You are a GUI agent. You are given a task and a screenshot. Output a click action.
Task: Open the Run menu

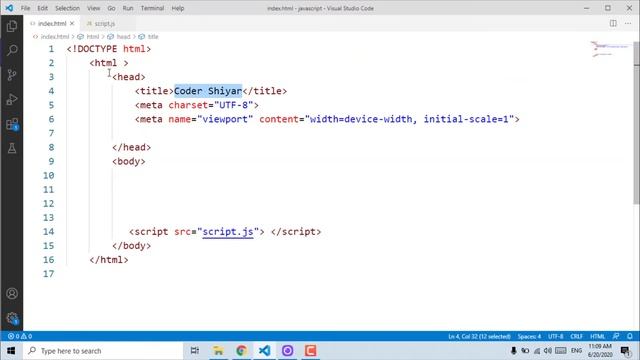(x=128, y=8)
